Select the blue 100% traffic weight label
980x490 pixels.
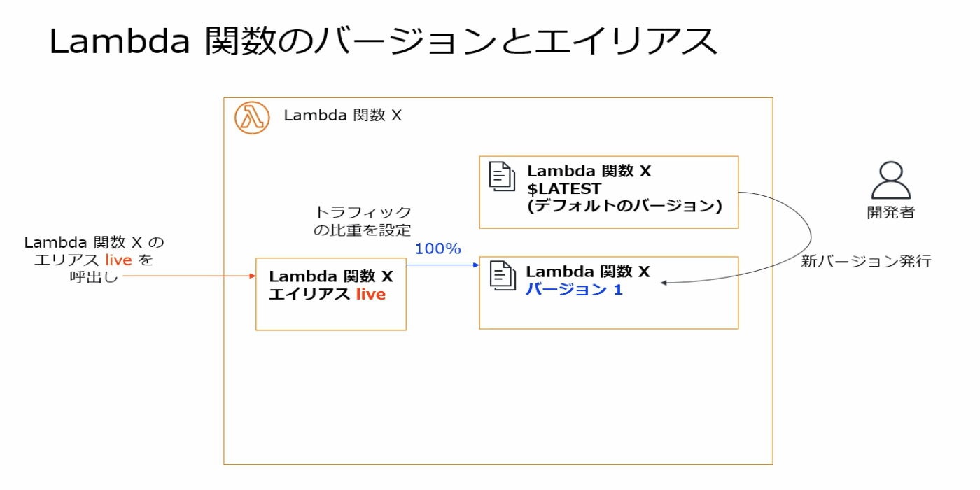click(437, 248)
